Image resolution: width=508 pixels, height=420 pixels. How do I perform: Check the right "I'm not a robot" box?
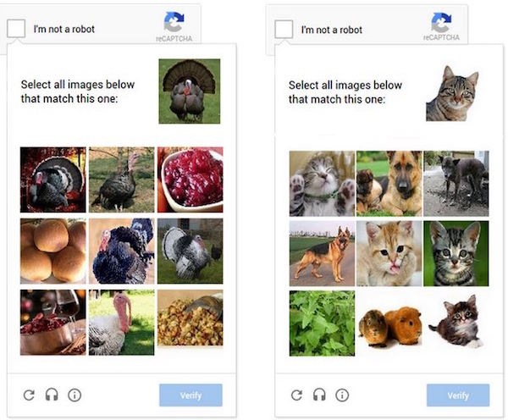(x=284, y=29)
